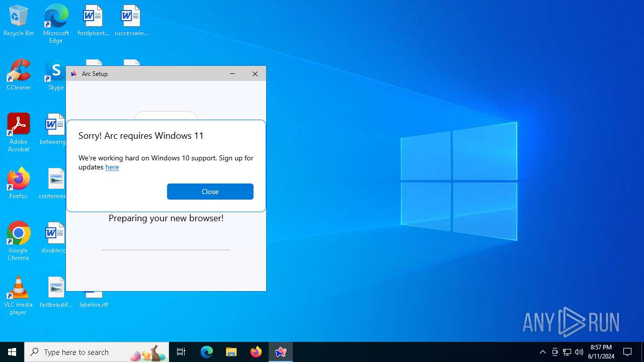Open Task View from taskbar
The image size is (644, 362).
point(181,352)
